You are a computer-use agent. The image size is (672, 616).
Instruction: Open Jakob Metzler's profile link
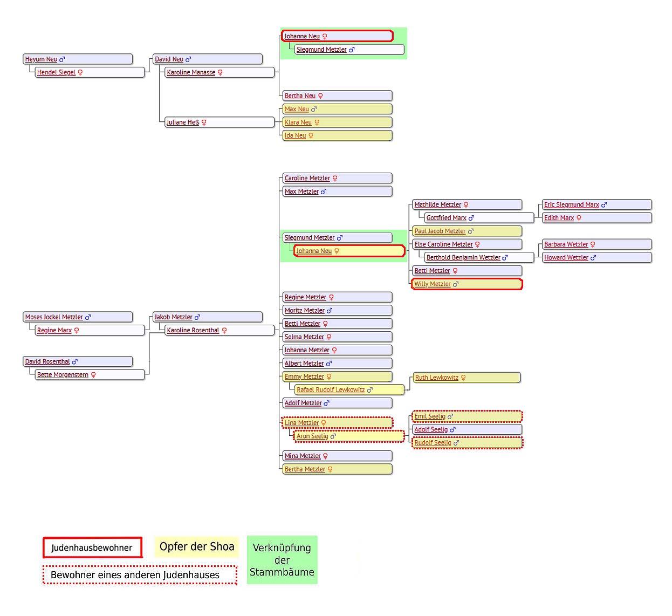(173, 317)
